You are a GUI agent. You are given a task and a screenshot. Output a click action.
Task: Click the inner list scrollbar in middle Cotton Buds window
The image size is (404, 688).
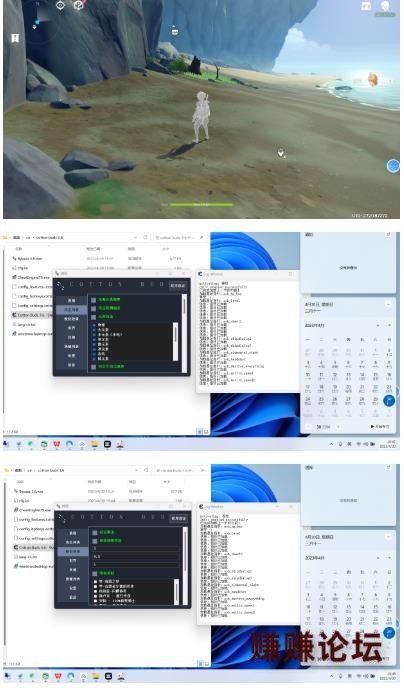[x=175, y=342]
